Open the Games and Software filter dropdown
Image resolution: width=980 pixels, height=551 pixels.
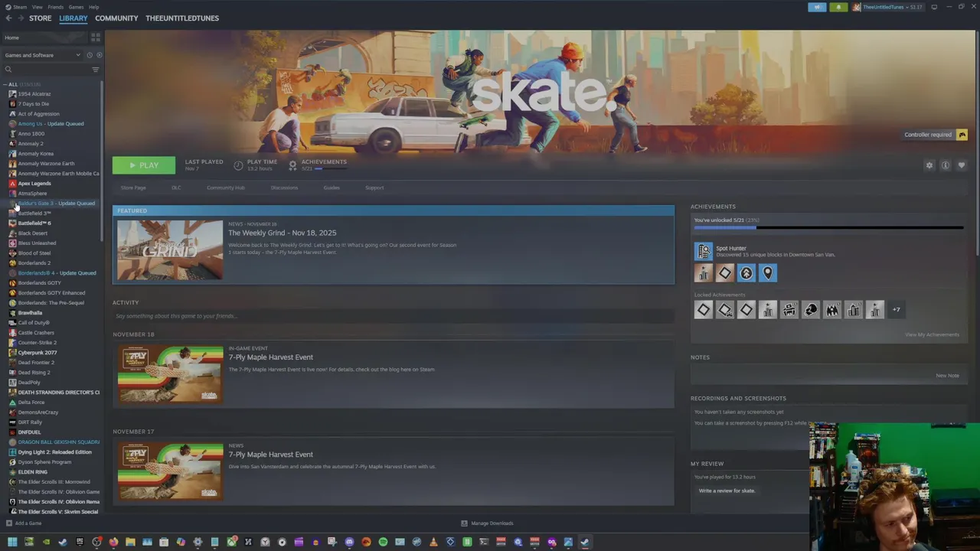42,55
